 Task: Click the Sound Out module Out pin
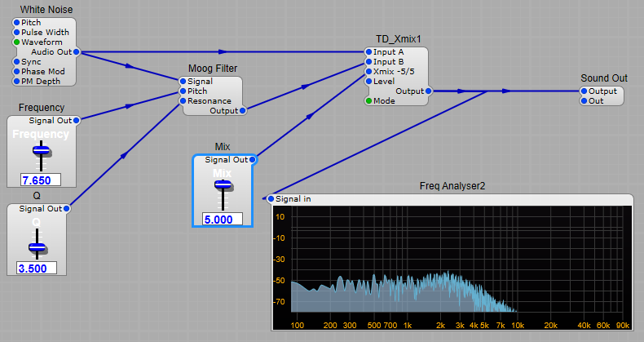coord(583,101)
